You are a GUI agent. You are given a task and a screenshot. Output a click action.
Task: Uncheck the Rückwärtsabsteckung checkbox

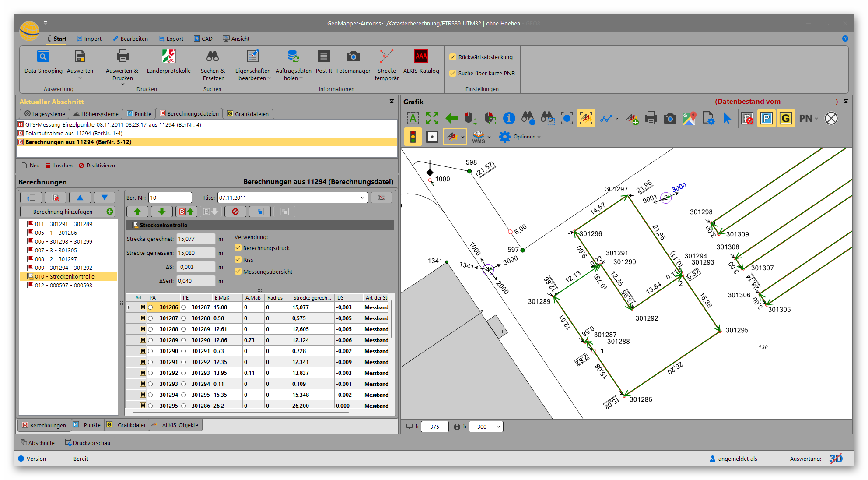453,57
